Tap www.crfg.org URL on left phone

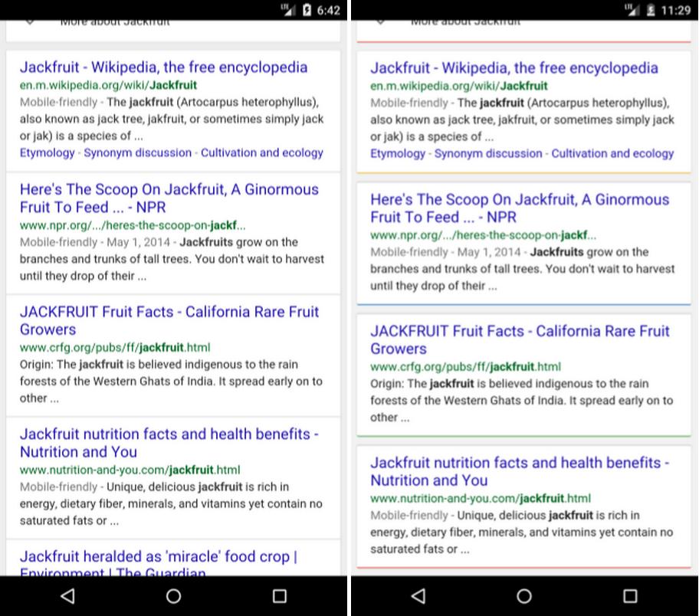click(x=115, y=348)
